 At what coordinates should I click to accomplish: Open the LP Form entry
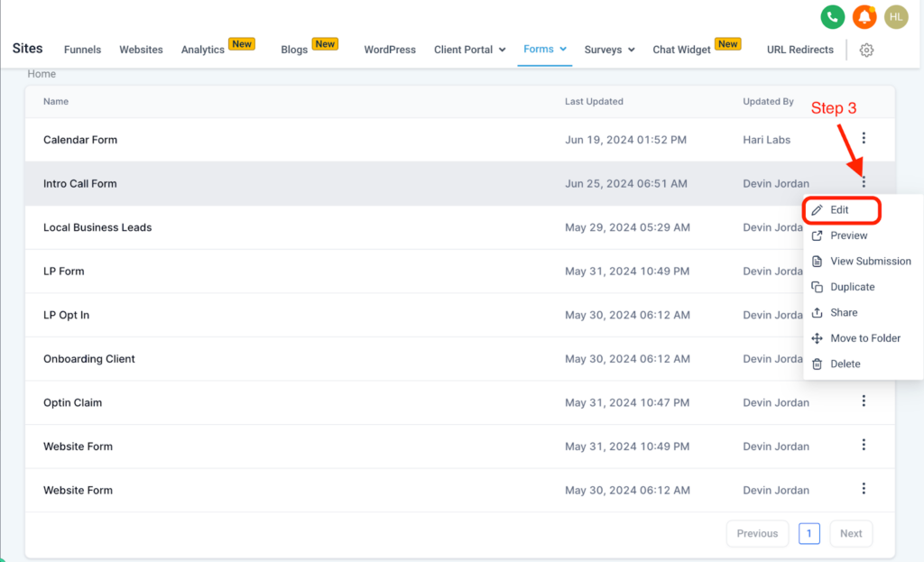tap(64, 271)
